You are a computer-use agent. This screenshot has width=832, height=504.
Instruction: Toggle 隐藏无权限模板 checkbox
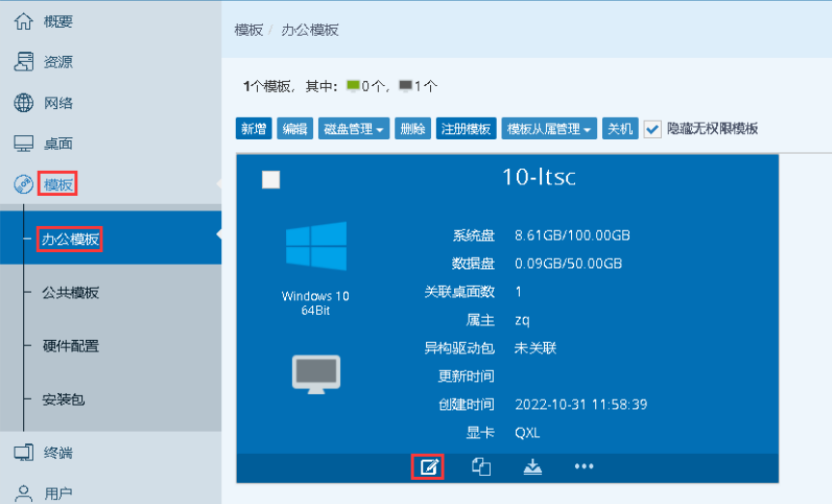click(652, 128)
